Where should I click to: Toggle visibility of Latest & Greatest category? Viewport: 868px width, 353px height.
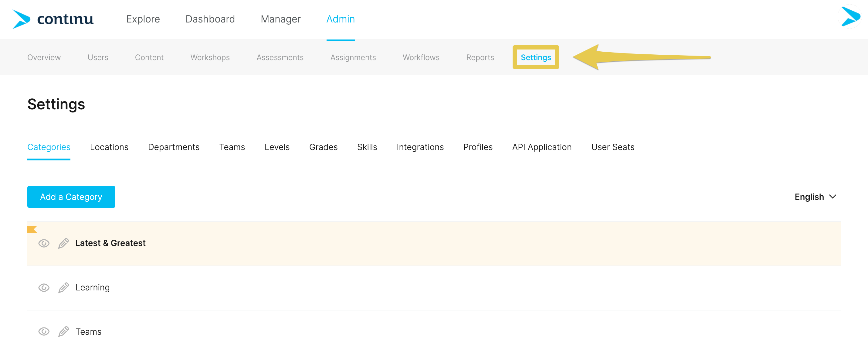coord(44,243)
